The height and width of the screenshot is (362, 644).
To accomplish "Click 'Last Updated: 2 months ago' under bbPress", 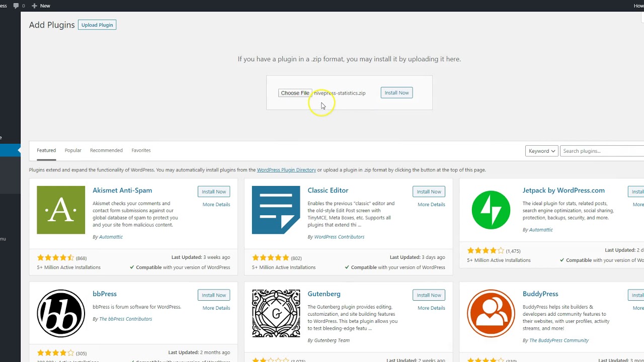I will [x=199, y=352].
